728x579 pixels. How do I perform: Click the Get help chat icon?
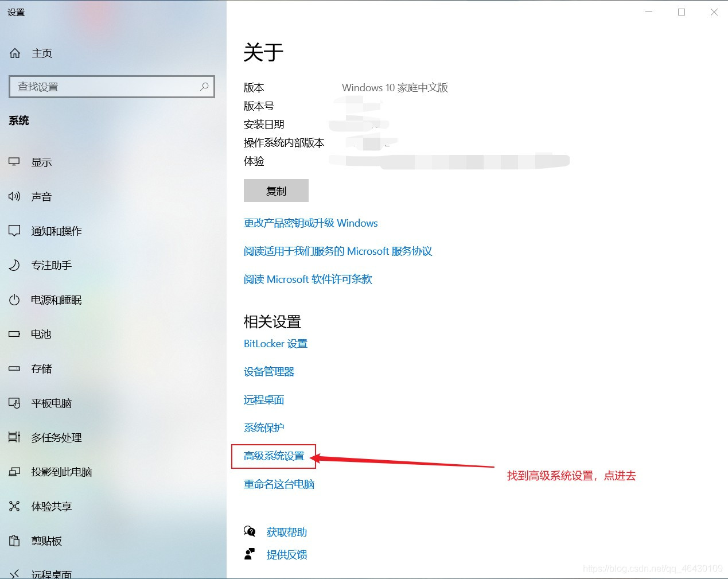click(250, 531)
